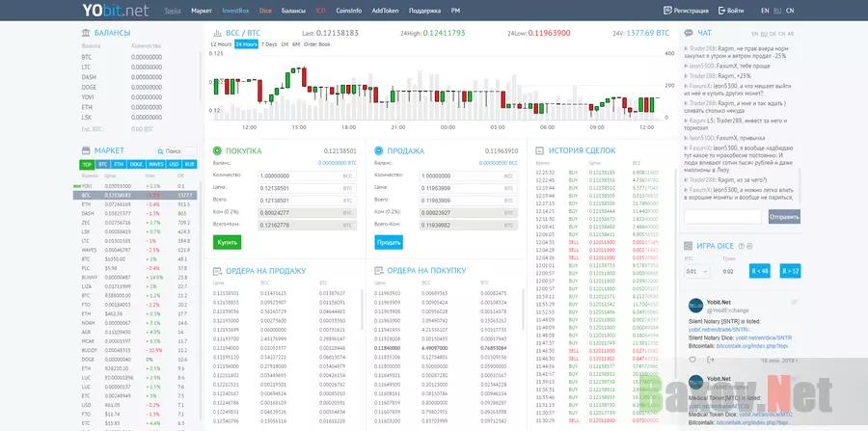The width and height of the screenshot is (868, 431).
Task: Click the login arrow icon beside Войти
Action: click(x=721, y=11)
